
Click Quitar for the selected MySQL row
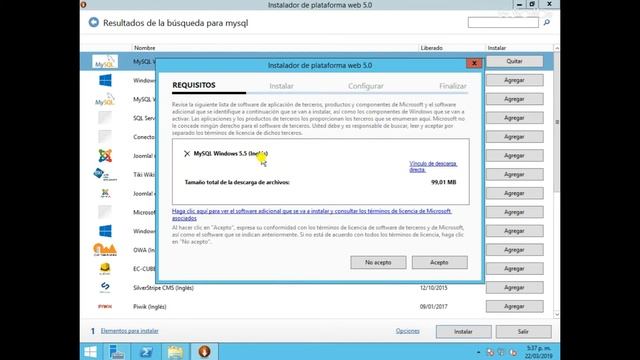pyautogui.click(x=514, y=61)
